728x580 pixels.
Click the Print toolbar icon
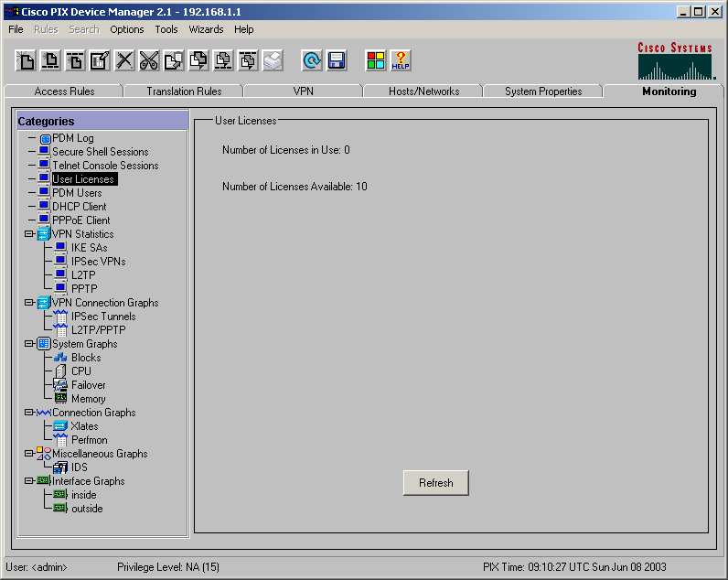click(273, 60)
